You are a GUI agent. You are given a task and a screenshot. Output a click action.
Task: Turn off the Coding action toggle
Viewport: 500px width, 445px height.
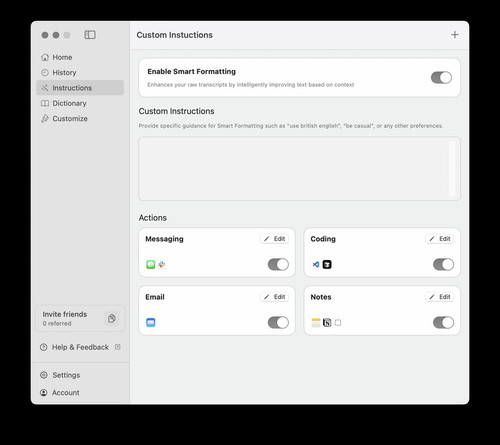[x=443, y=264]
